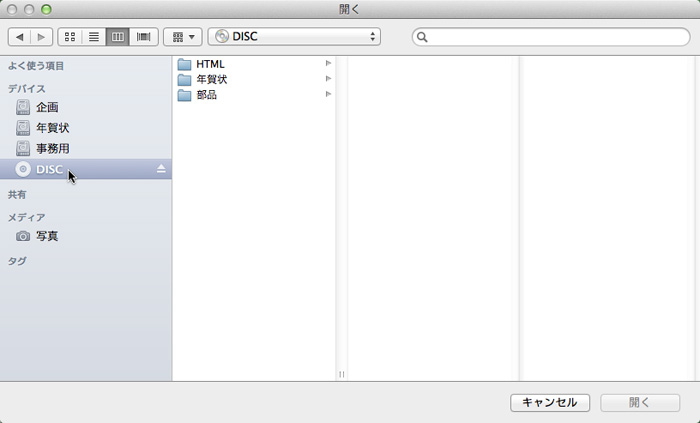Eject the DISC volume
The width and height of the screenshot is (700, 423).
(x=161, y=169)
